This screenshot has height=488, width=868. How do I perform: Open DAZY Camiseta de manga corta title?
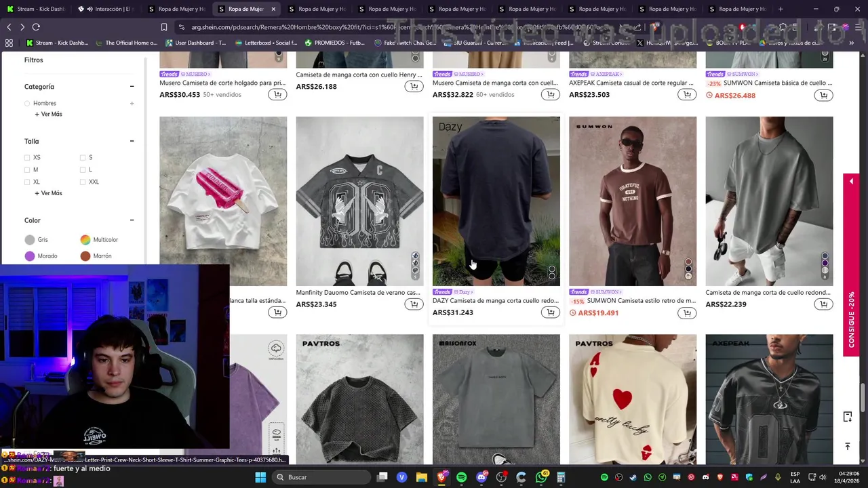(496, 301)
